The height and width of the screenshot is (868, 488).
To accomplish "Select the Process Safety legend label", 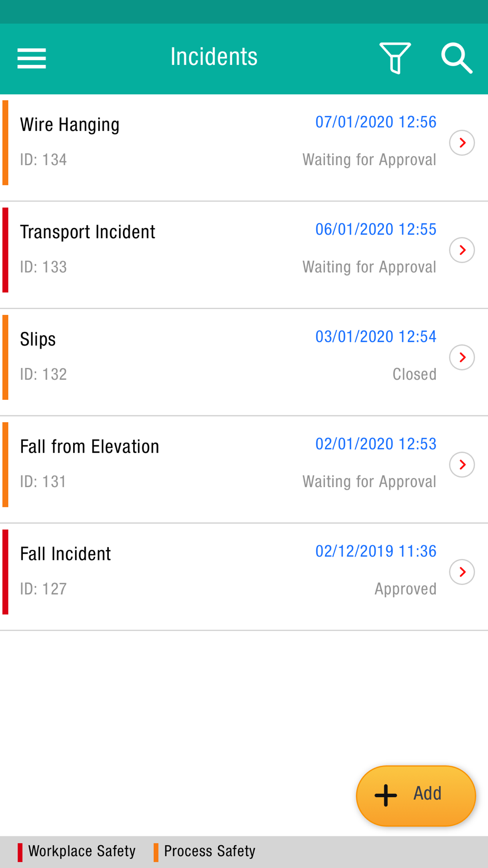I will click(x=210, y=851).
